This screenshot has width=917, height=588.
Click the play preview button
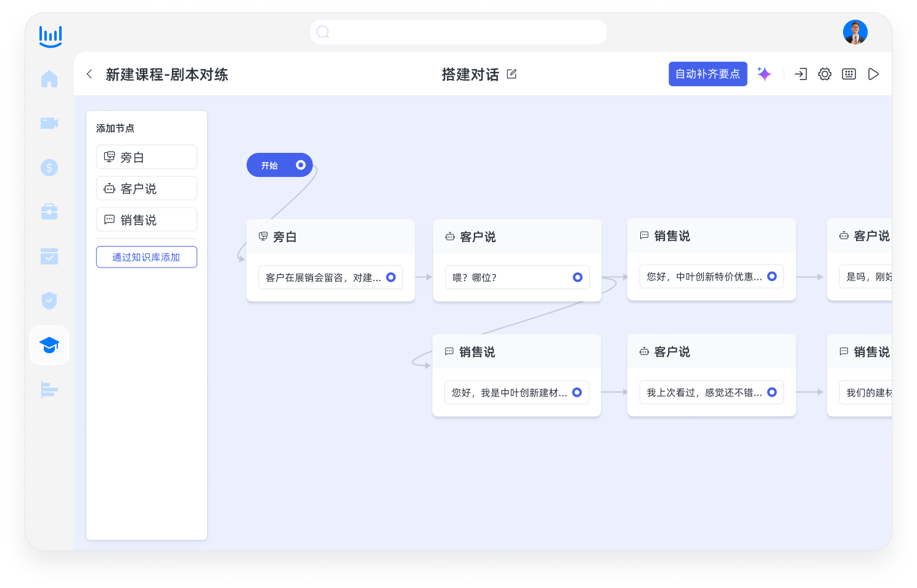click(873, 74)
